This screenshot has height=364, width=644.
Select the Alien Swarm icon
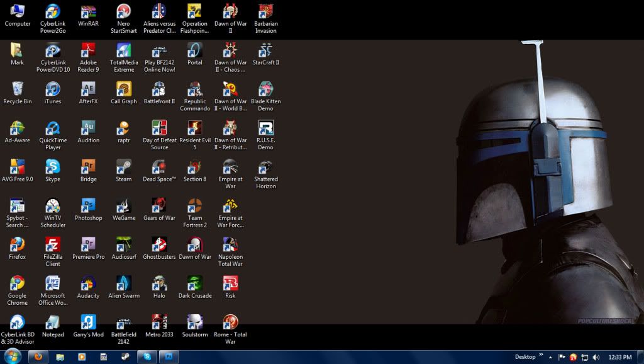124,288
